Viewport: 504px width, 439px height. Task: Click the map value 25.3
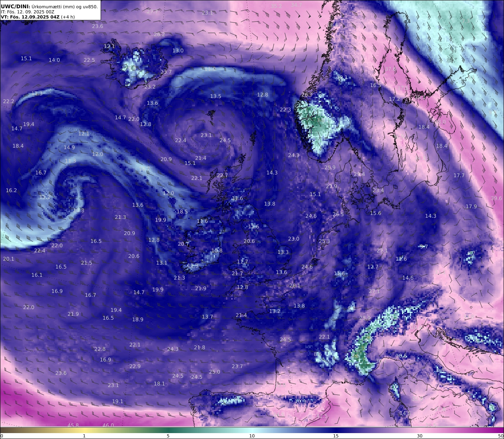pos(324,241)
